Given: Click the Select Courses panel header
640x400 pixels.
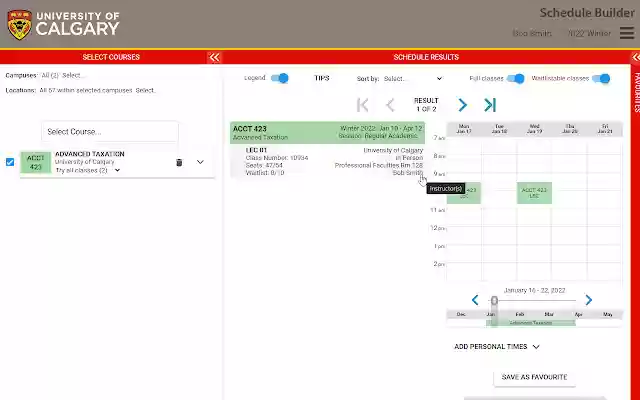Looking at the screenshot, I should [x=111, y=57].
